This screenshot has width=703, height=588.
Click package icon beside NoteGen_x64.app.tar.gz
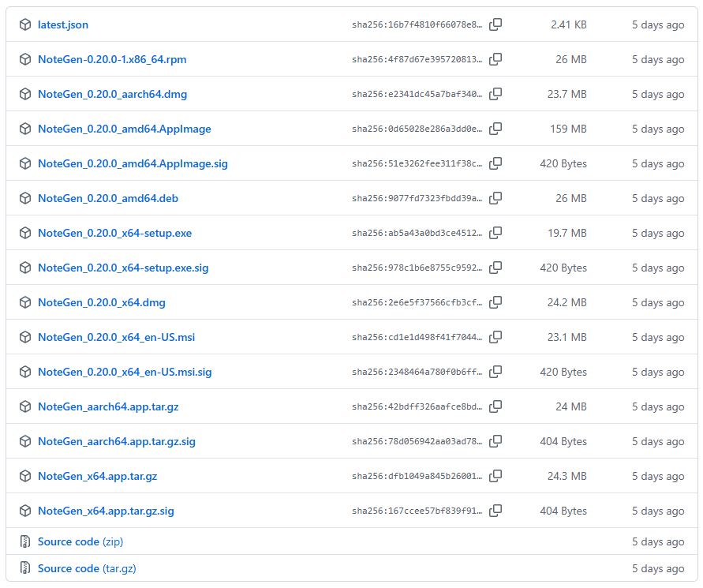25,476
